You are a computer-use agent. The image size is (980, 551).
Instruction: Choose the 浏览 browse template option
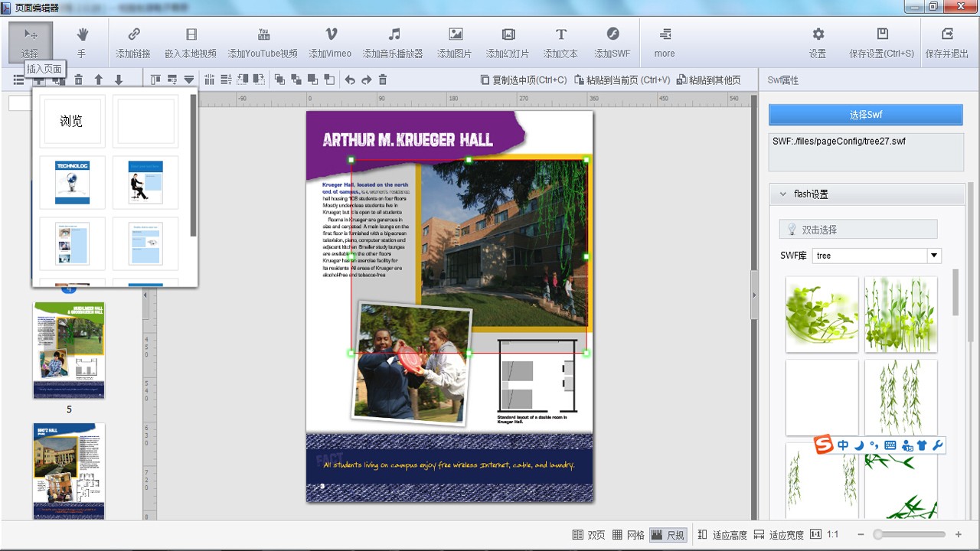pyautogui.click(x=72, y=121)
